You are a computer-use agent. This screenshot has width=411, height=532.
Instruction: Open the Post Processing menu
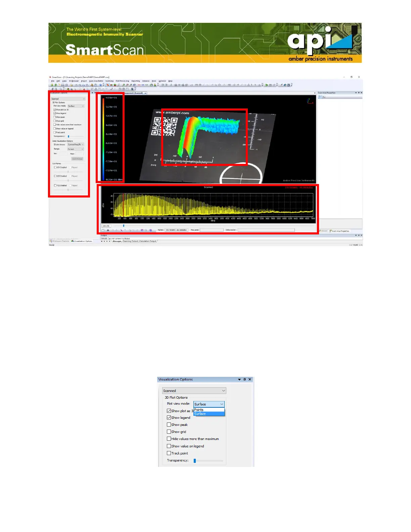(122, 81)
